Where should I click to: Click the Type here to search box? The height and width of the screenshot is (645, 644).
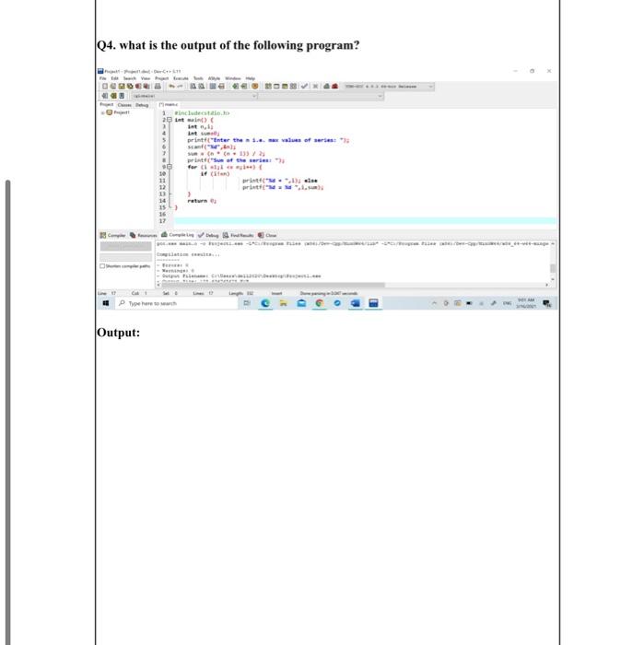click(x=177, y=303)
